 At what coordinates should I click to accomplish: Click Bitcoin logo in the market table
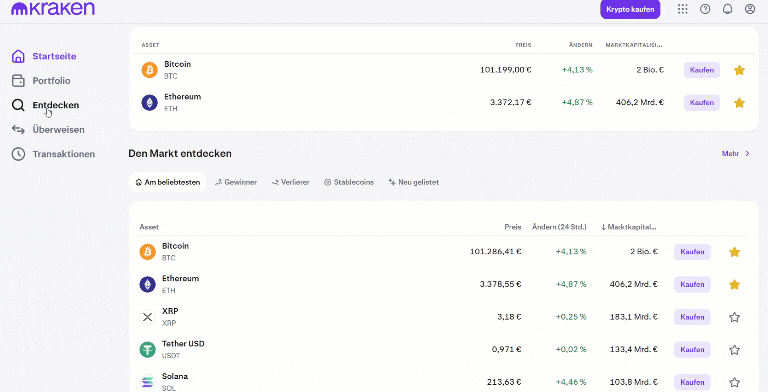[147, 252]
